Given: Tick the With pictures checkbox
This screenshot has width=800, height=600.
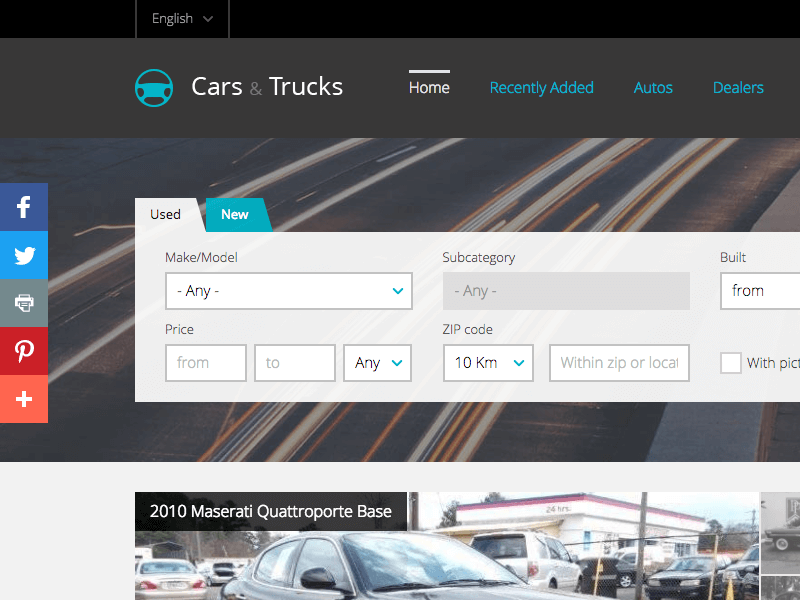Looking at the screenshot, I should click(731, 363).
